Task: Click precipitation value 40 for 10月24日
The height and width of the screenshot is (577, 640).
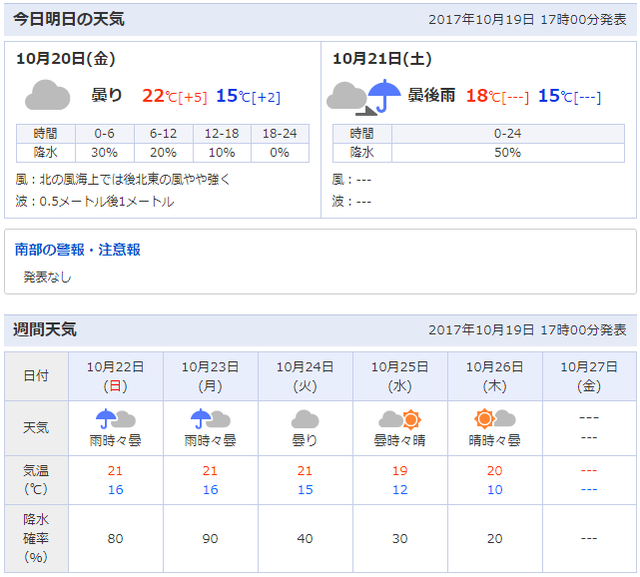Action: 305,538
